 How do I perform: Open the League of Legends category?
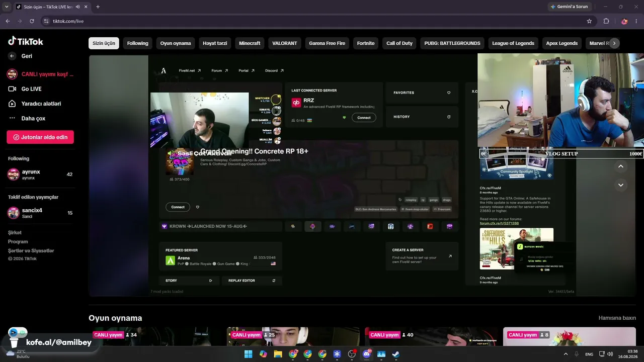point(513,43)
